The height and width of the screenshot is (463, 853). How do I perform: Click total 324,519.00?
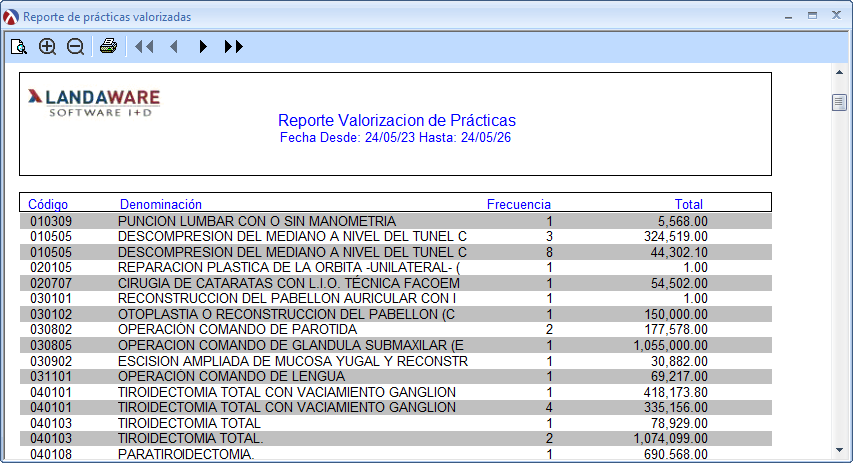pos(676,237)
